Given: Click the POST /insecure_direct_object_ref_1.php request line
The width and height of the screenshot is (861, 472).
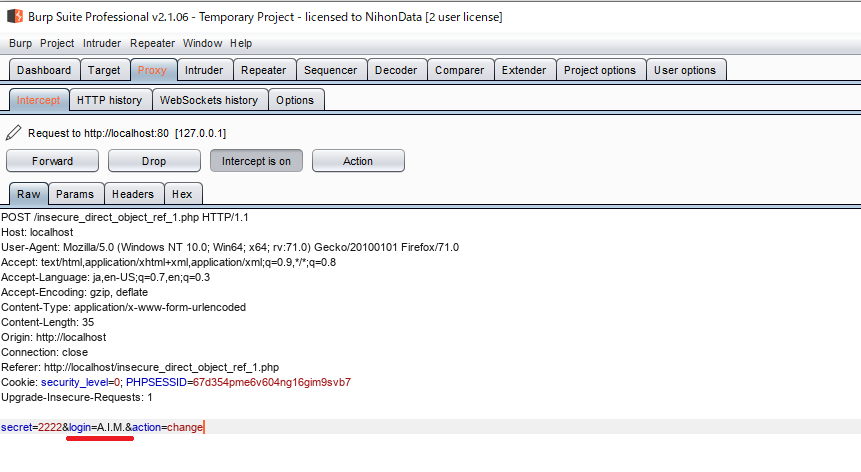Looking at the screenshot, I should 125,217.
